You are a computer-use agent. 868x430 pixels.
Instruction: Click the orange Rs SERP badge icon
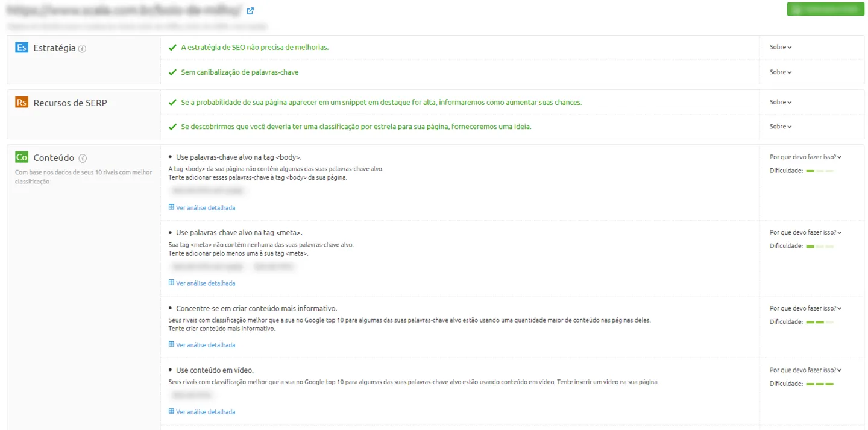click(x=22, y=103)
